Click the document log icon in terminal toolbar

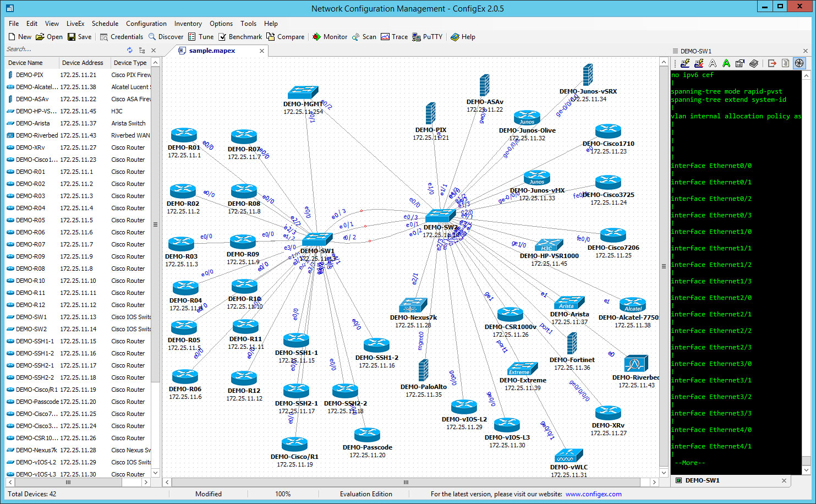point(785,63)
